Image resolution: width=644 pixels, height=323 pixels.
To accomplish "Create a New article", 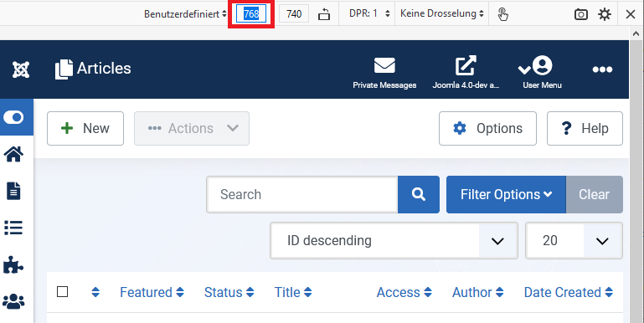I will click(x=85, y=129).
